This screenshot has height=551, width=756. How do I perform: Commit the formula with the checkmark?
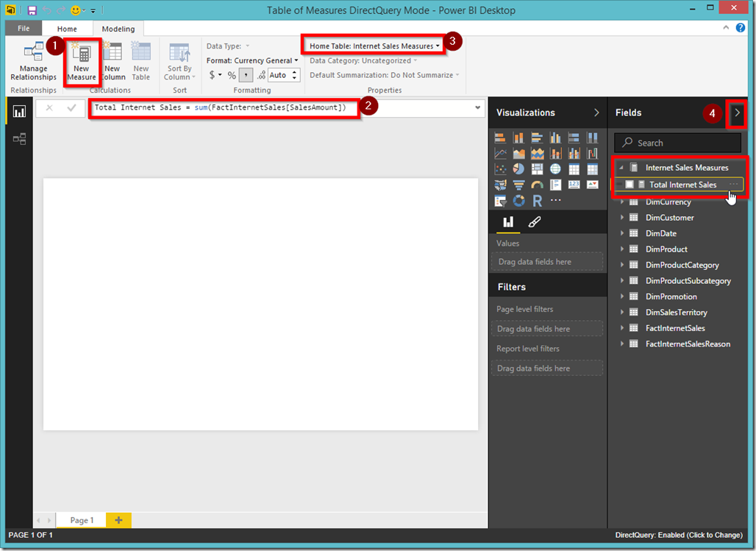[72, 107]
